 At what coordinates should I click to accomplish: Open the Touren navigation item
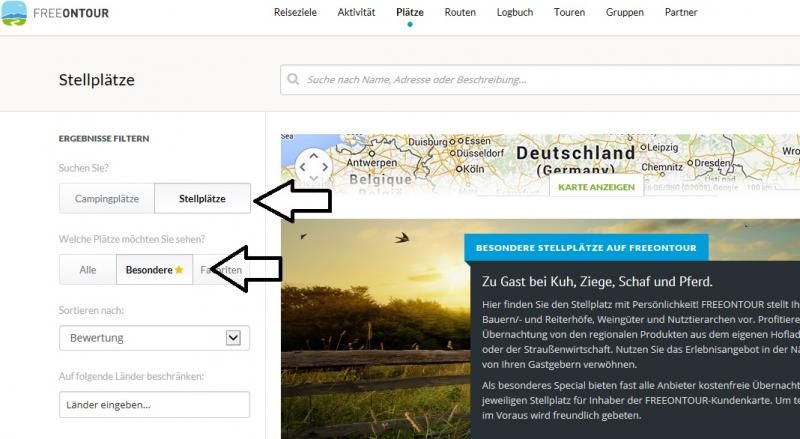point(569,12)
